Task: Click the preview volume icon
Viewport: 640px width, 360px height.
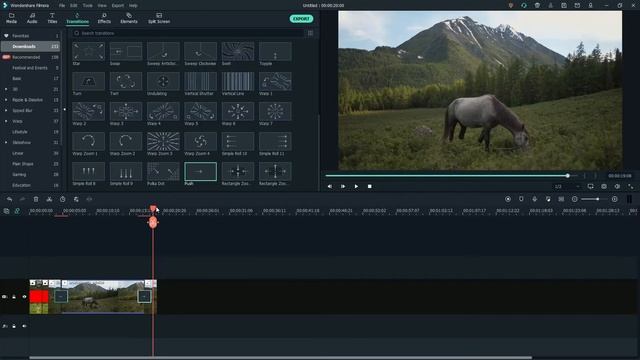Action: click(617, 187)
